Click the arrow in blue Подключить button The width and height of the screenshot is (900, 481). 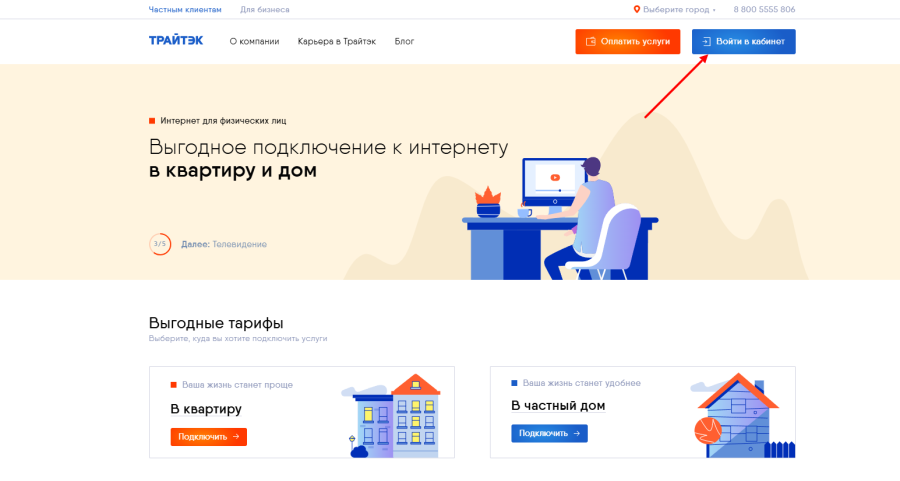(x=577, y=433)
